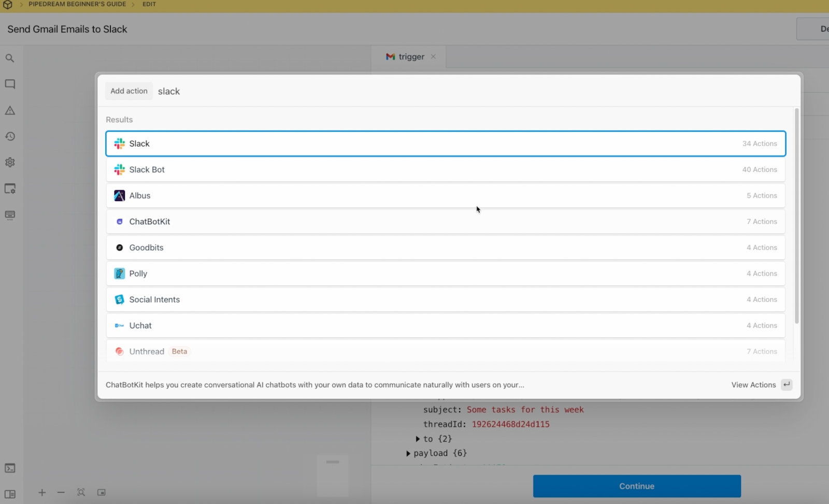829x504 pixels.
Task: Close the trigger tab
Action: click(x=433, y=56)
